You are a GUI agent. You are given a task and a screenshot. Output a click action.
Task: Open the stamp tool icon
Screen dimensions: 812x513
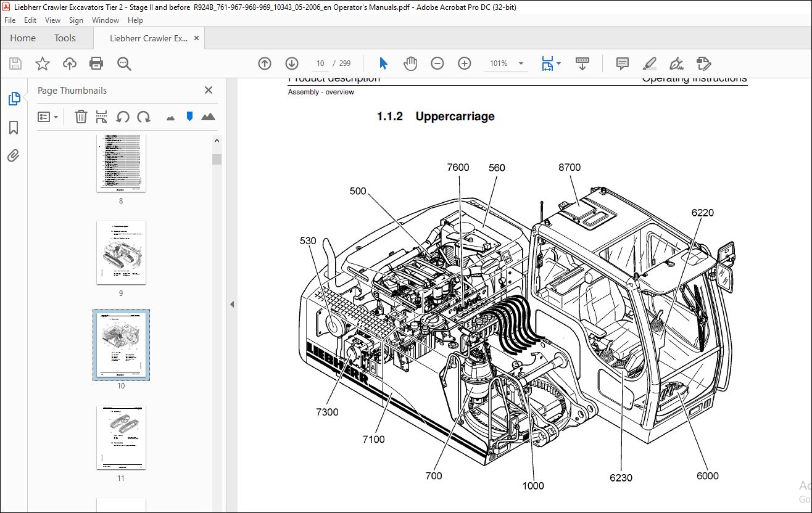click(x=704, y=64)
